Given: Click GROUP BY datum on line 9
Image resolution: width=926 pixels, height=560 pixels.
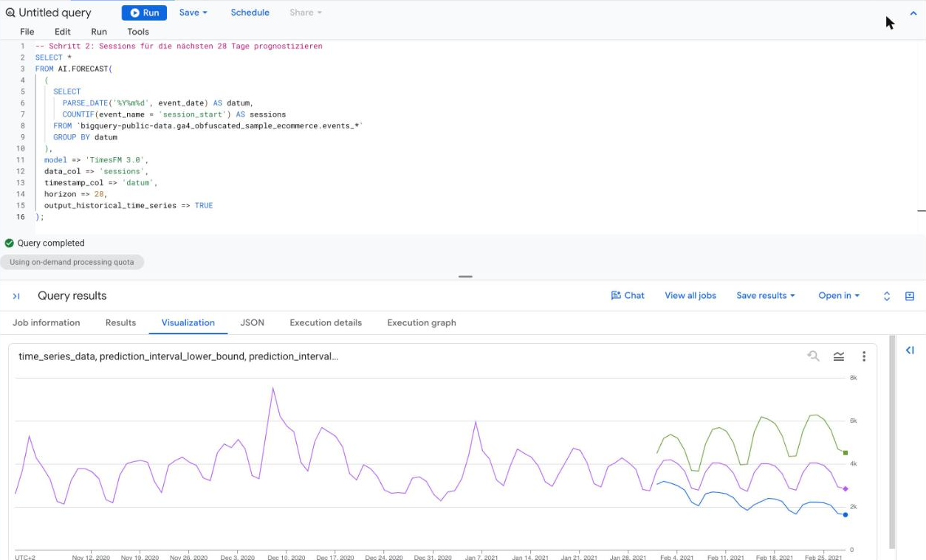Looking at the screenshot, I should [x=85, y=137].
